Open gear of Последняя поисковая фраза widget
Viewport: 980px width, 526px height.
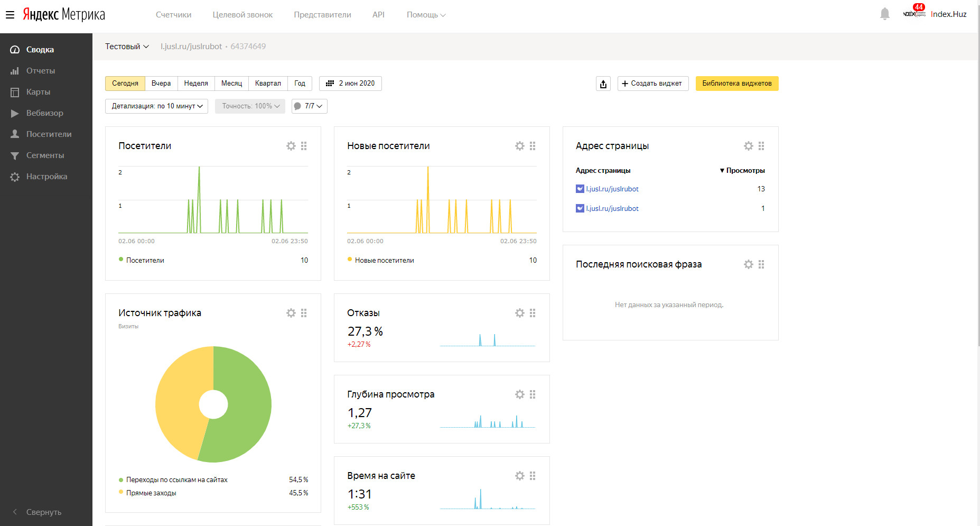click(x=748, y=264)
